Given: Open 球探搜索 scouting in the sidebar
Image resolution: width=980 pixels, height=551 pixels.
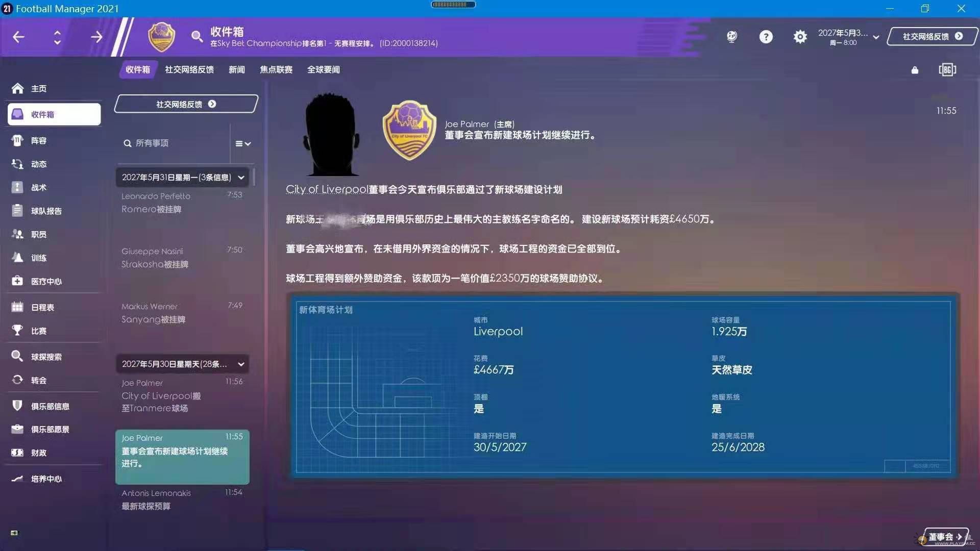Looking at the screenshot, I should 54,357.
